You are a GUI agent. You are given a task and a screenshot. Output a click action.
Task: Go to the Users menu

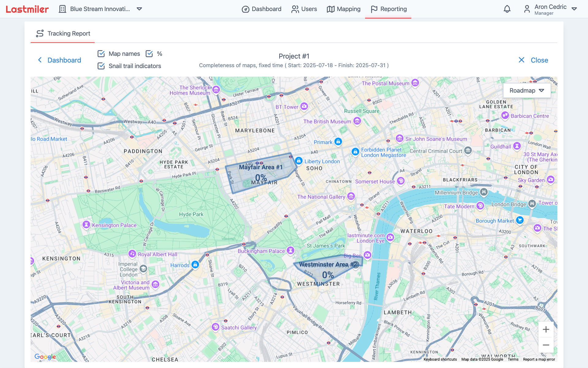[x=304, y=9]
